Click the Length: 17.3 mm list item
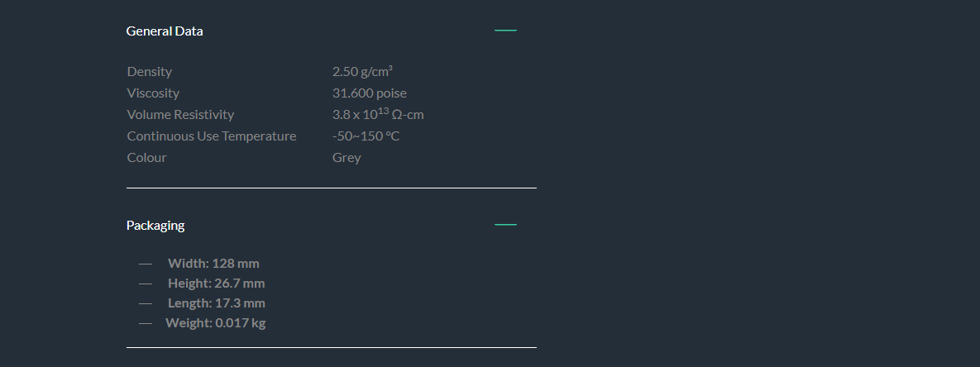Screen dimensions: 980x367 [x=216, y=303]
